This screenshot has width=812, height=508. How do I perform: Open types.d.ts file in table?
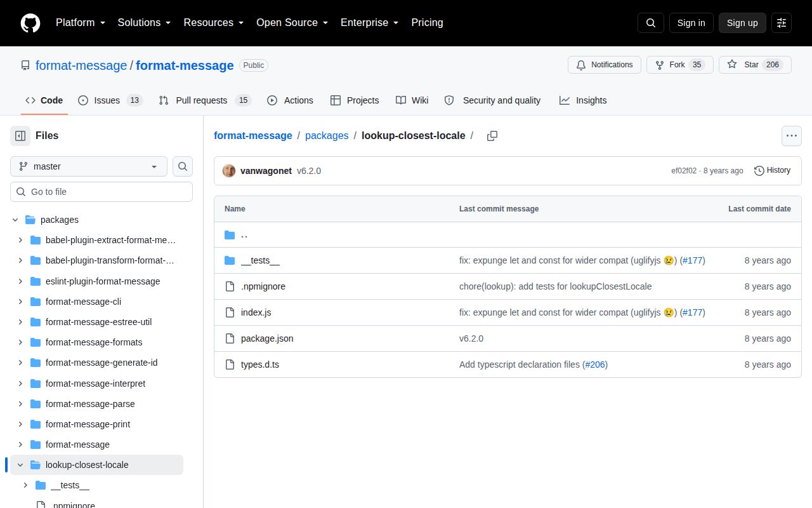[x=260, y=364]
